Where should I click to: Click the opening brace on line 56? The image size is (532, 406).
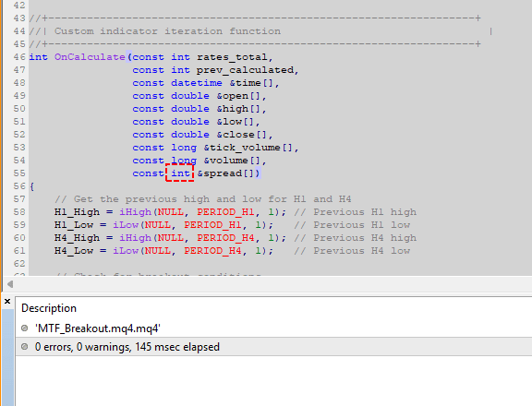click(x=32, y=186)
